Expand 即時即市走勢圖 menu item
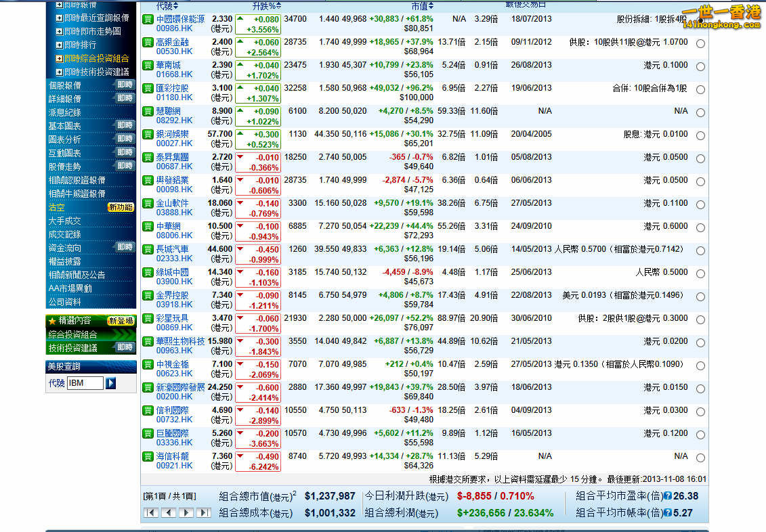This screenshot has width=766, height=532. click(89, 31)
